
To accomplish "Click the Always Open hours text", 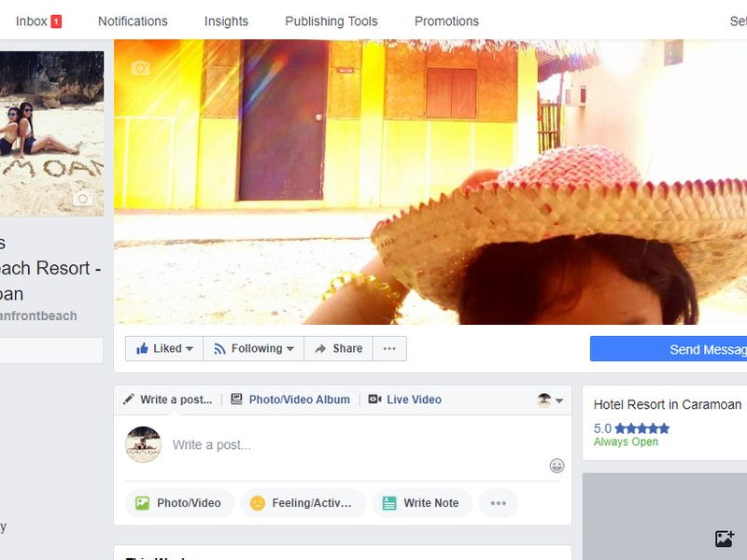I will (x=626, y=441).
